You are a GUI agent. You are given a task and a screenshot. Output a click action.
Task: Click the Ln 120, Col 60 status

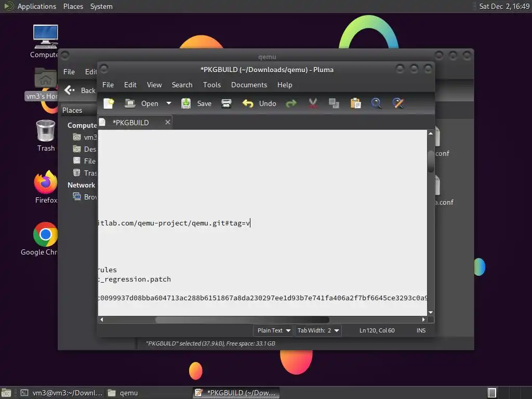coord(377,330)
